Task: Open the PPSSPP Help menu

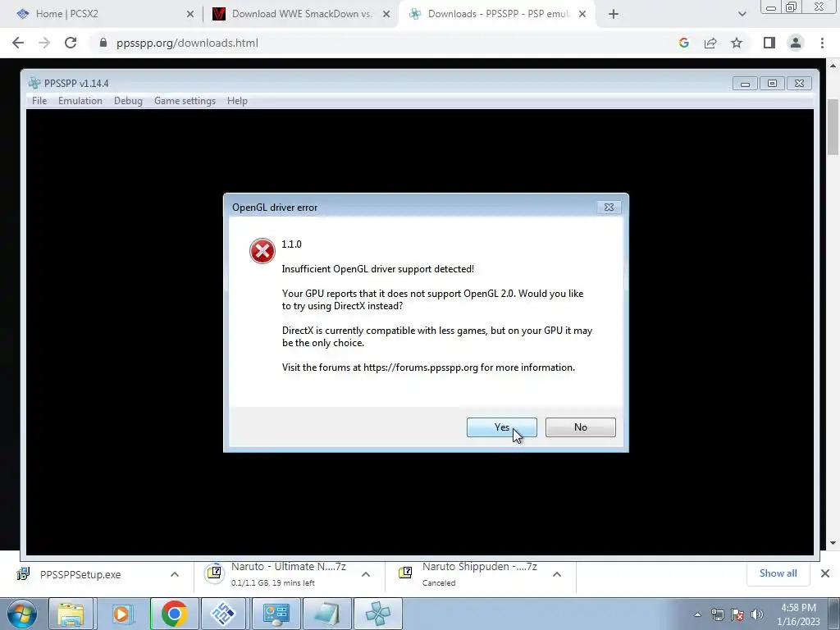Action: 237,101
